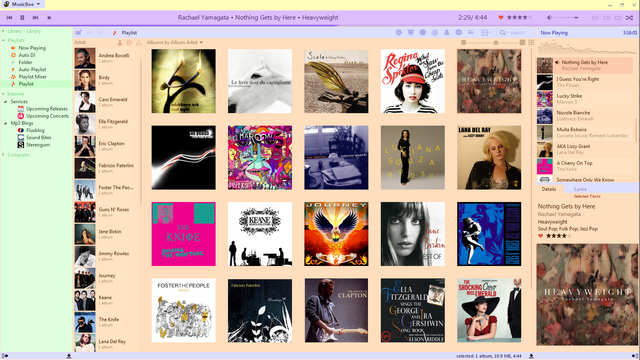Viewport: 640px width, 360px height.
Task: Pause the current song
Action: 22,18
